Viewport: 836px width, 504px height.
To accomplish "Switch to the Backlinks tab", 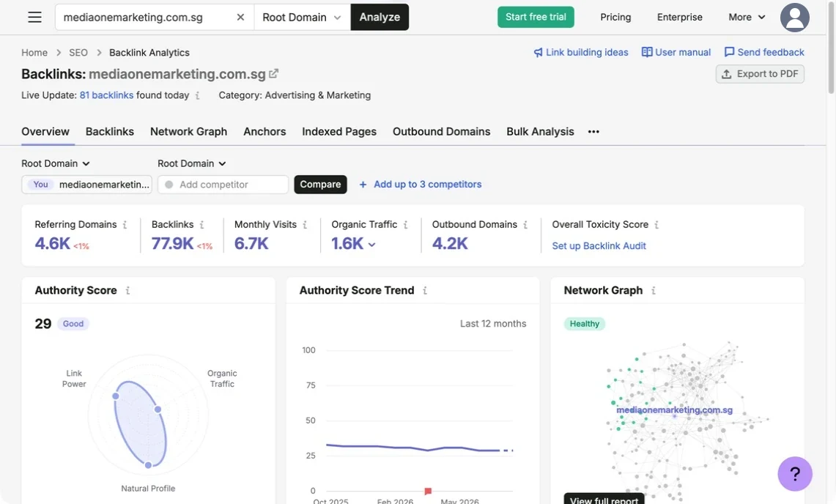I will click(110, 132).
